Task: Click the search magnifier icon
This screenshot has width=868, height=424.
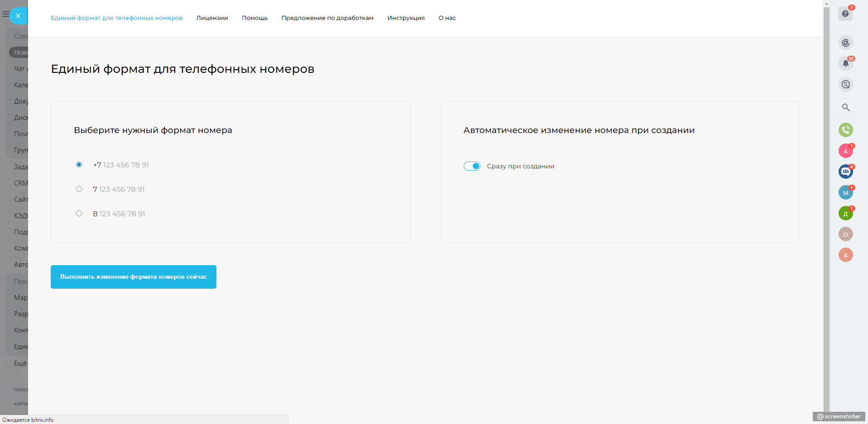Action: click(x=845, y=108)
